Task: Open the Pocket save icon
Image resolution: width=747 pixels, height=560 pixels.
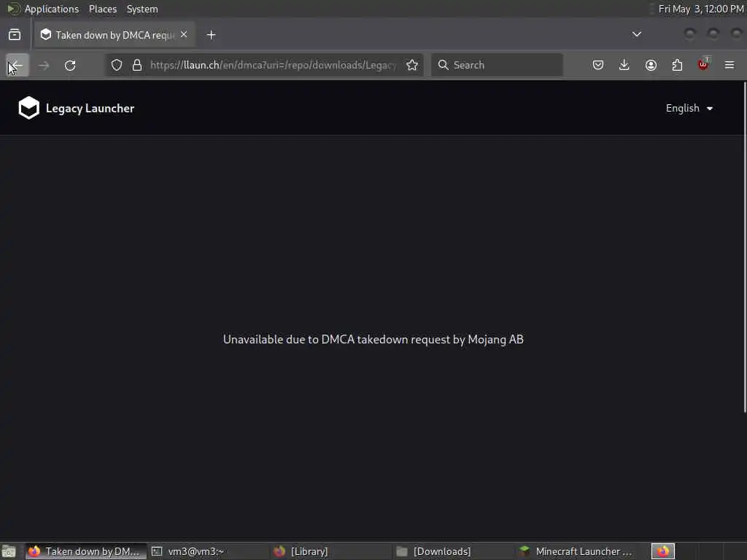Action: click(598, 65)
